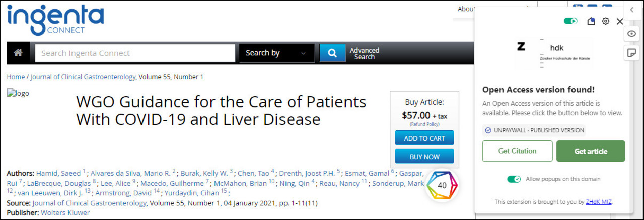This screenshot has height=220, width=644.
Task: Open Advanced Search
Action: pyautogui.click(x=365, y=53)
